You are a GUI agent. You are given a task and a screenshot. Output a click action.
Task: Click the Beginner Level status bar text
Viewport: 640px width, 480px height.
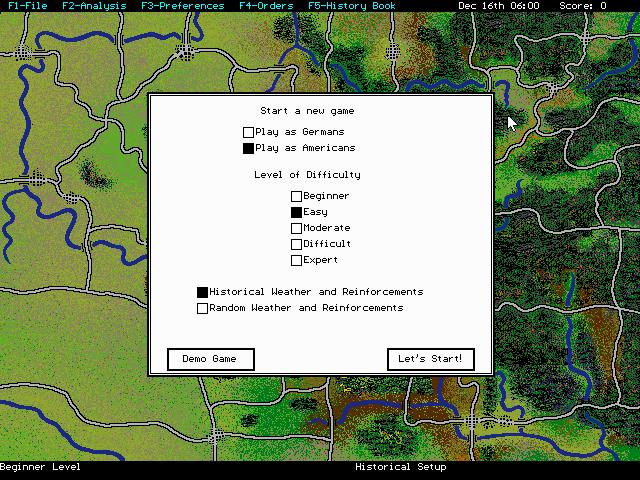[x=40, y=467]
